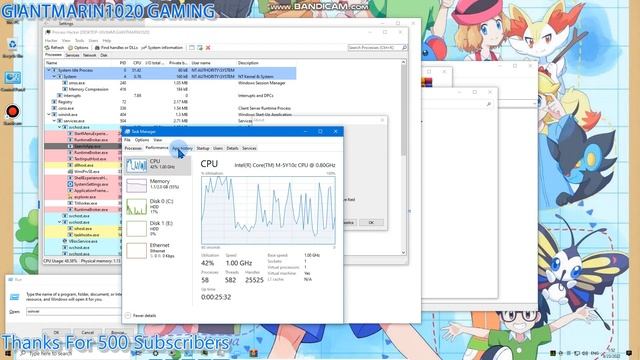Click the find window icon left of red X

pyautogui.click(x=200, y=48)
